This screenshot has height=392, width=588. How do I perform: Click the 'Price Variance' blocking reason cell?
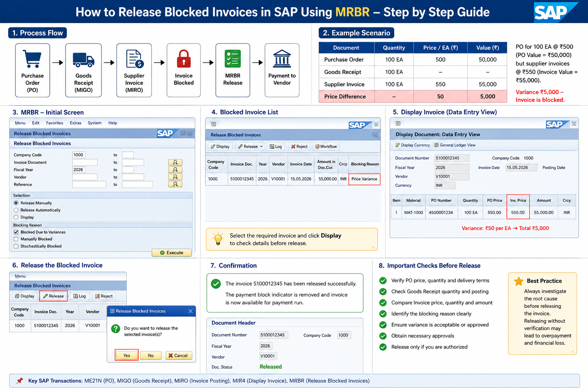point(364,179)
